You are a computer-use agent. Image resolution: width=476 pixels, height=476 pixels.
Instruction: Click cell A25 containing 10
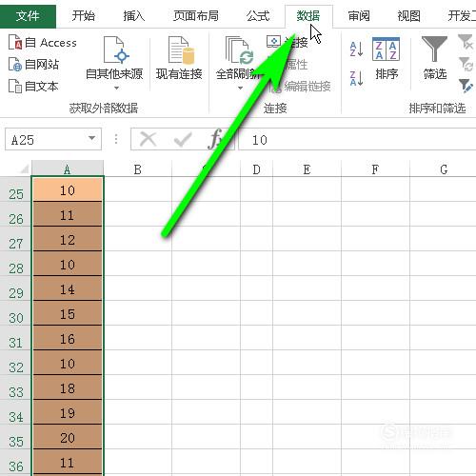point(68,189)
